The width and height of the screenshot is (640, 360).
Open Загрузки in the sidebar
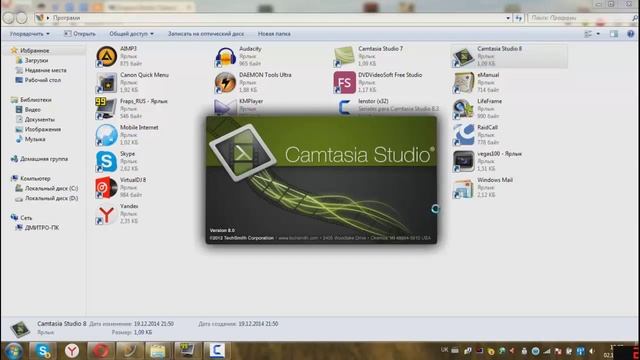[x=36, y=60]
